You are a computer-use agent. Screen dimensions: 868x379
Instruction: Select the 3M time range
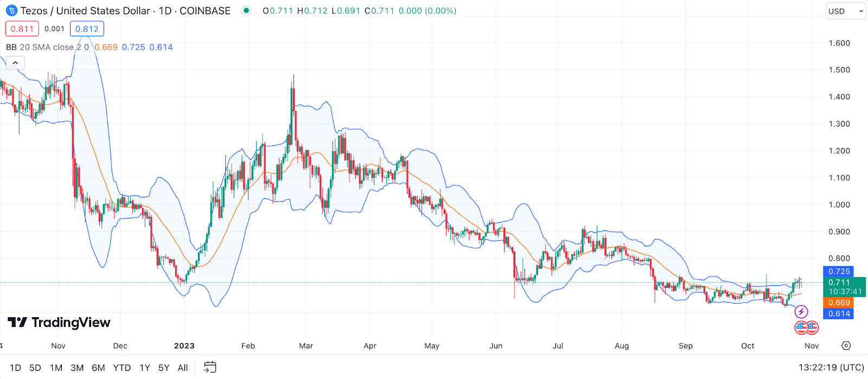[77, 368]
